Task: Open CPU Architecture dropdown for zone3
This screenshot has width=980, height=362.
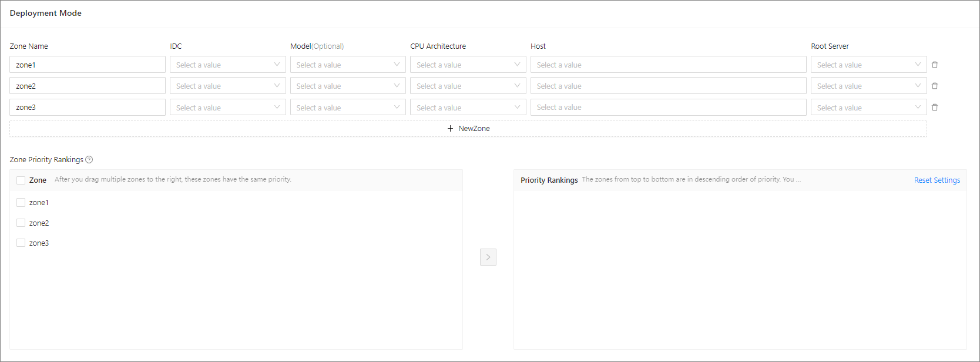Action: [468, 108]
